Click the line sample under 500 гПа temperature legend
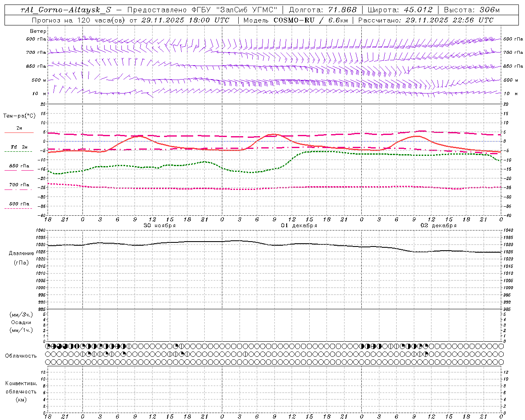525x420 pixels. [18, 208]
